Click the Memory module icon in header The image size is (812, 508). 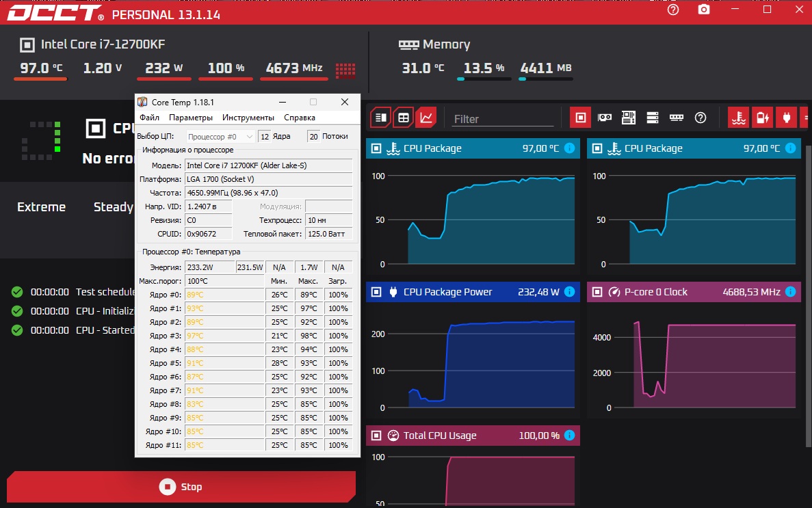408,45
